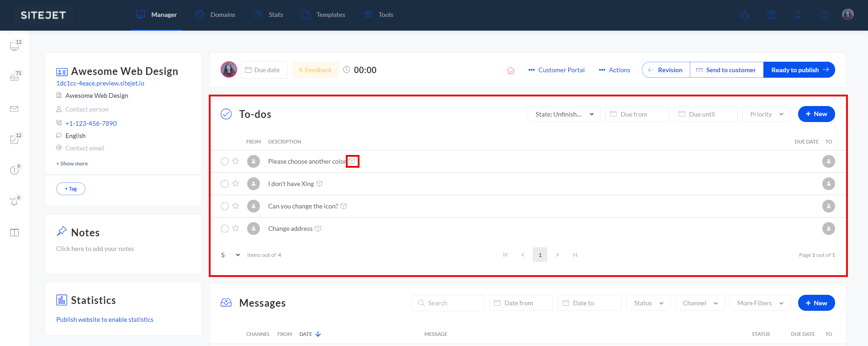Open the Channel dropdown in Messages
This screenshot has width=868, height=346.
699,303
